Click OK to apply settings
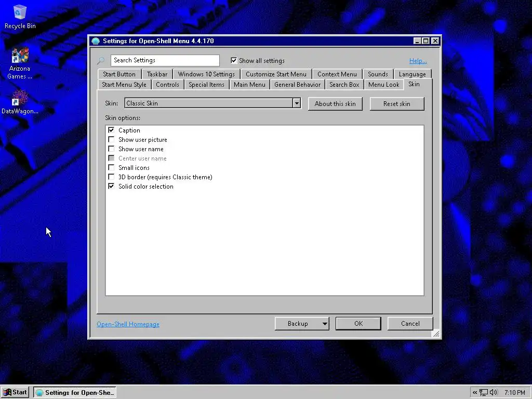 click(358, 324)
